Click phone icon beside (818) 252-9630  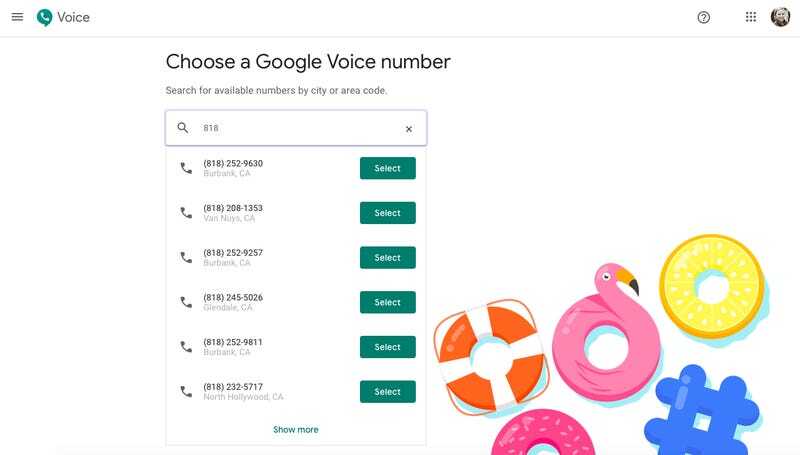coord(186,168)
